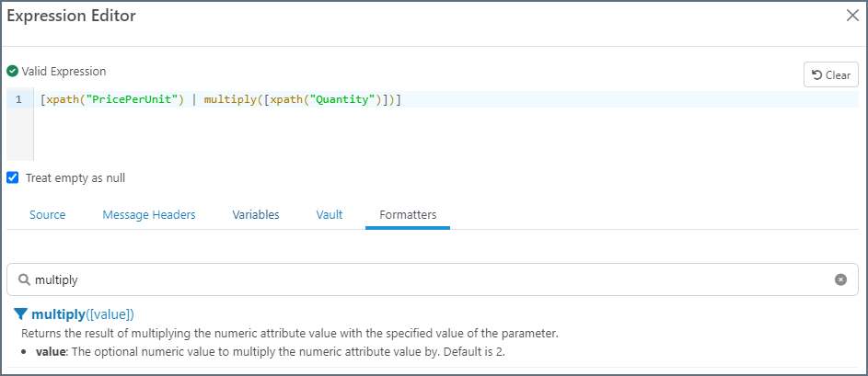This screenshot has width=868, height=376.
Task: Click the funnel icon beside multiply
Action: (x=20, y=314)
